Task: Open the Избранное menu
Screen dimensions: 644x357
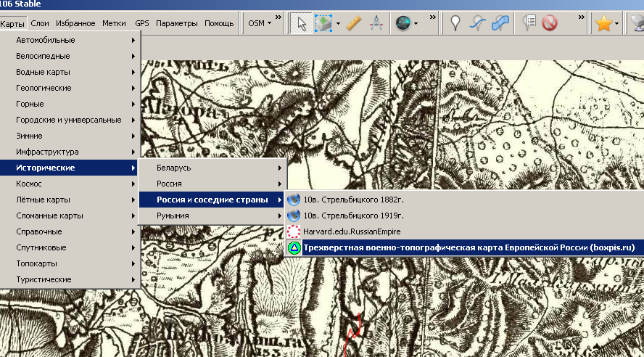Action: tap(75, 23)
